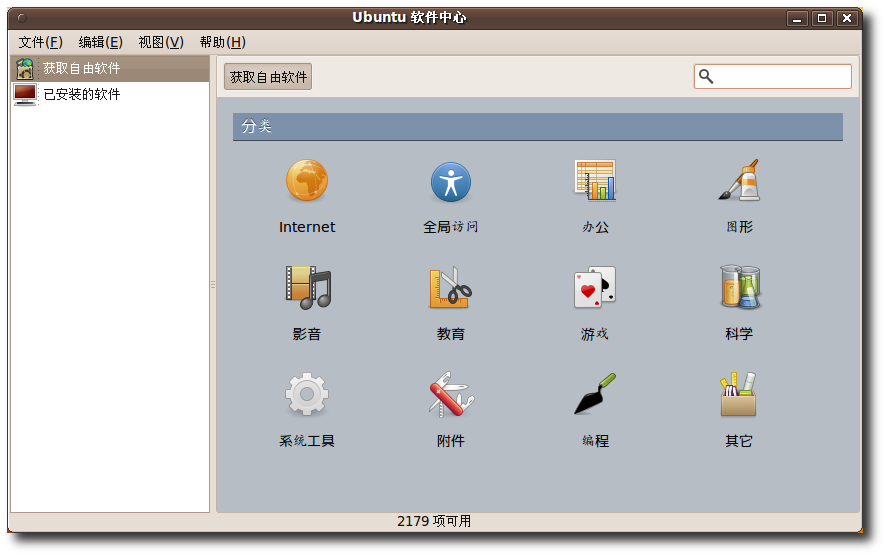Click the pane divider handle beside sidebar
This screenshot has width=886, height=556.
[x=213, y=284]
